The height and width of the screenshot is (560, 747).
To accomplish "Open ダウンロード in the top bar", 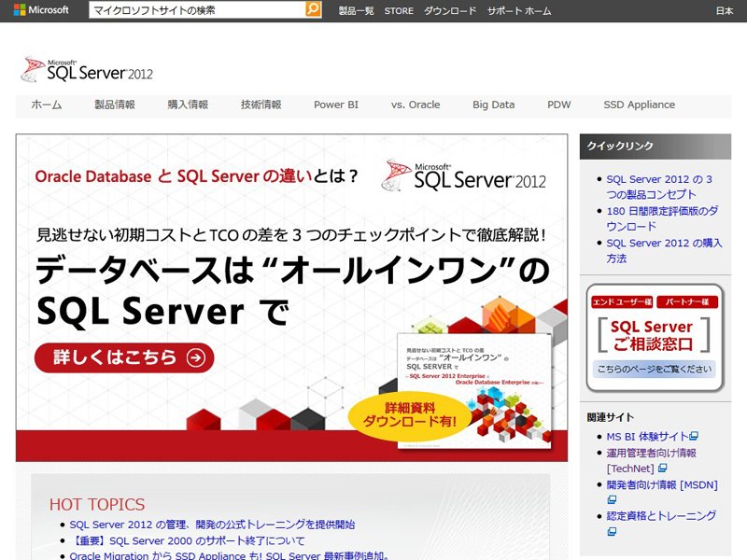I will (450, 11).
